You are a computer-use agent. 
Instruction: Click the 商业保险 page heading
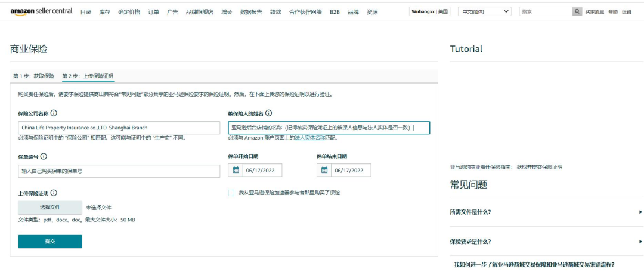(x=29, y=50)
